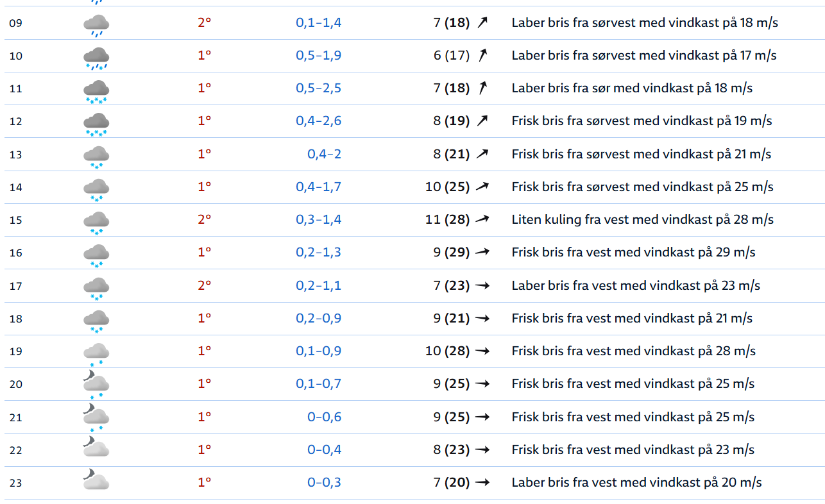Click the sleet cloud icon for hour 10

pyautogui.click(x=96, y=57)
